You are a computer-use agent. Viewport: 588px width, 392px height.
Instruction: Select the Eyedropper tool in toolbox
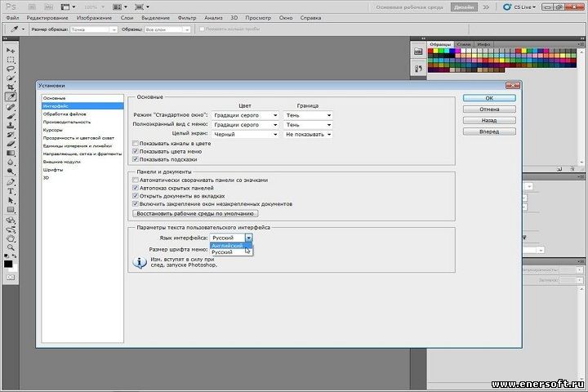11,97
